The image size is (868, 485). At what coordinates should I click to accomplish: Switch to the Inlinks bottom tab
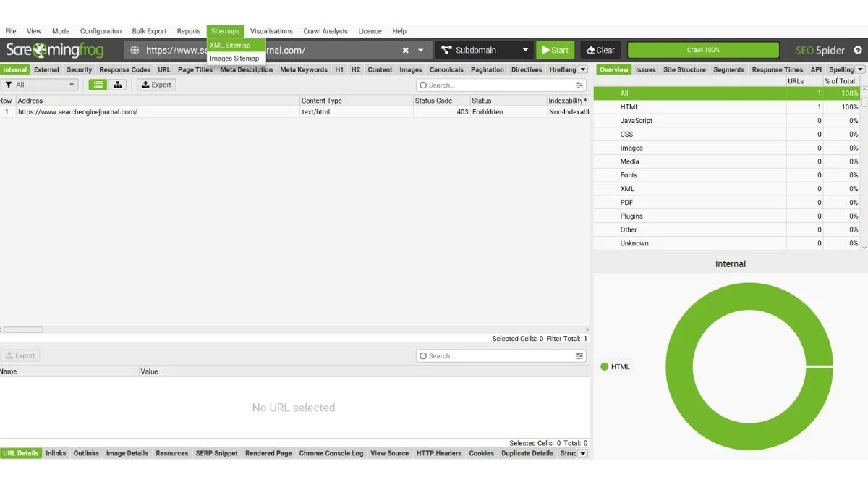point(56,453)
